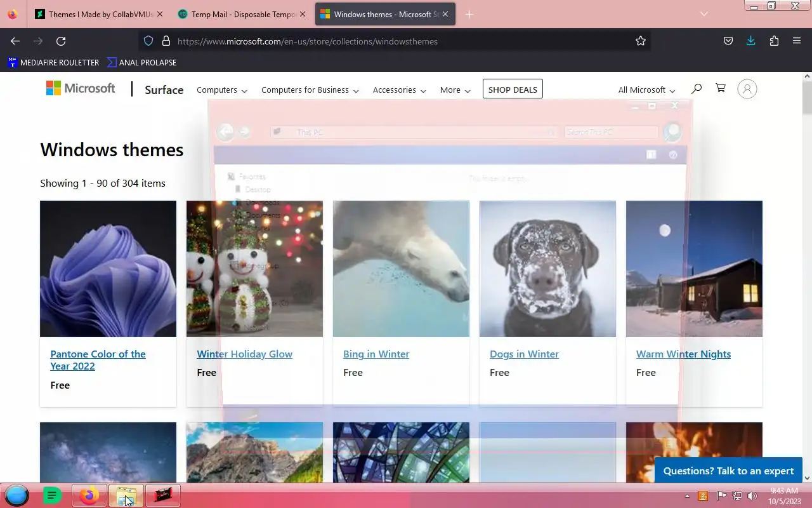
Task: Open the red taskbar application icon
Action: click(x=162, y=495)
